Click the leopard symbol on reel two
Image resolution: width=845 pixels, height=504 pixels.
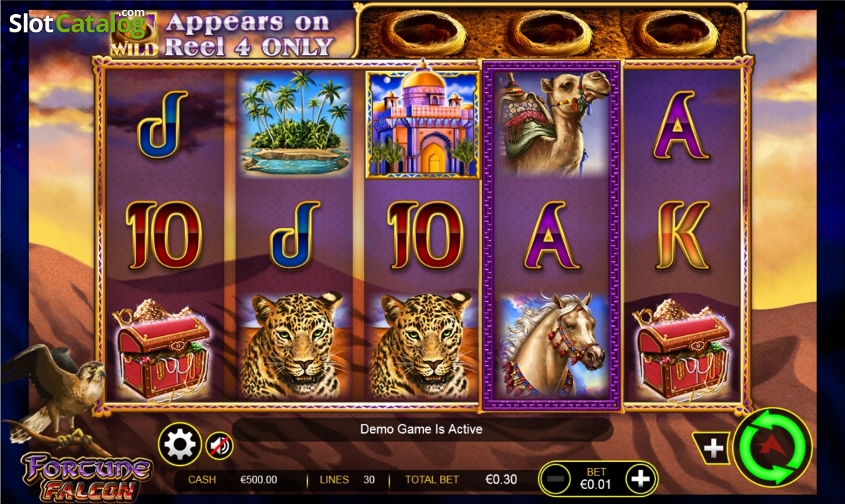tap(294, 345)
